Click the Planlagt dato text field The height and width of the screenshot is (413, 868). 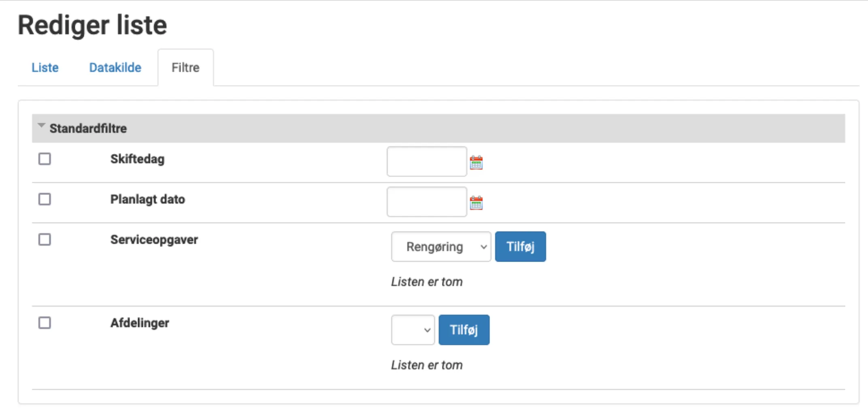426,202
